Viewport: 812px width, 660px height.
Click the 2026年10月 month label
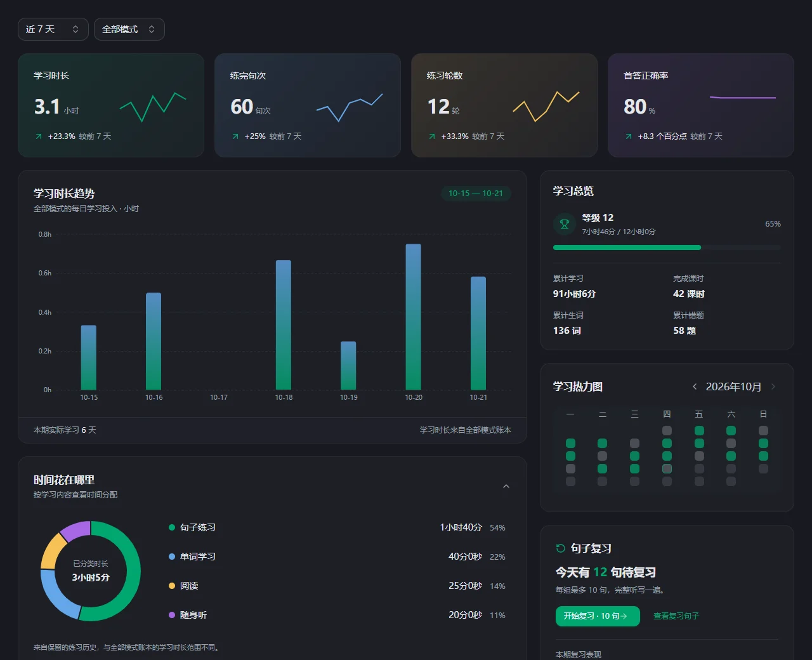pyautogui.click(x=734, y=386)
